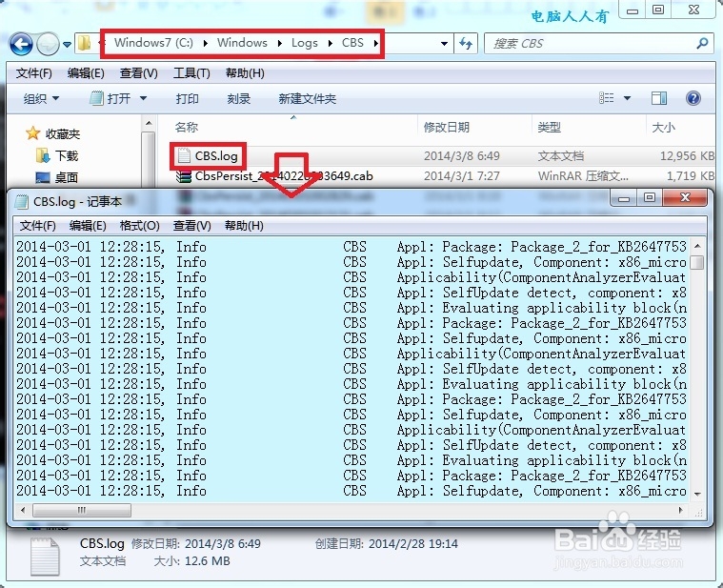
Task: Click 新建文件夹 in the toolbar
Action: click(307, 98)
